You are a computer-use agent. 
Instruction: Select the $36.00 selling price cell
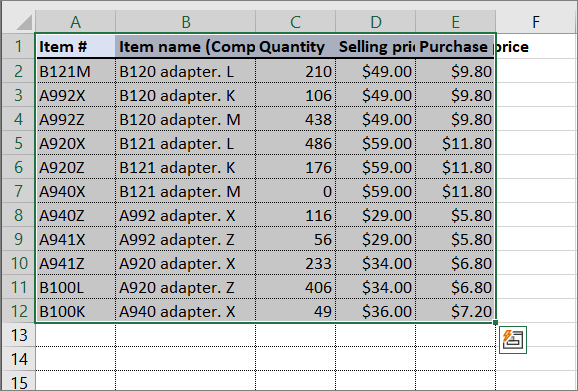376,311
